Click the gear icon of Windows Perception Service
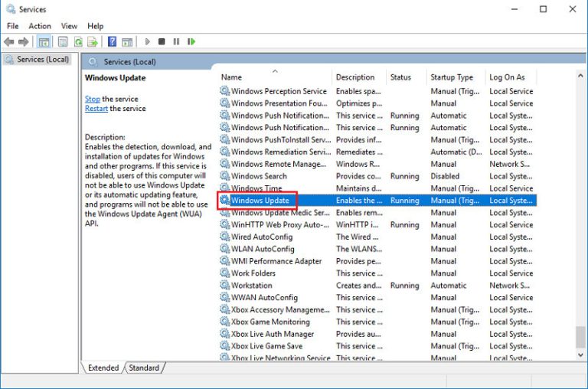Viewport: 588px width, 389px height. click(x=224, y=91)
